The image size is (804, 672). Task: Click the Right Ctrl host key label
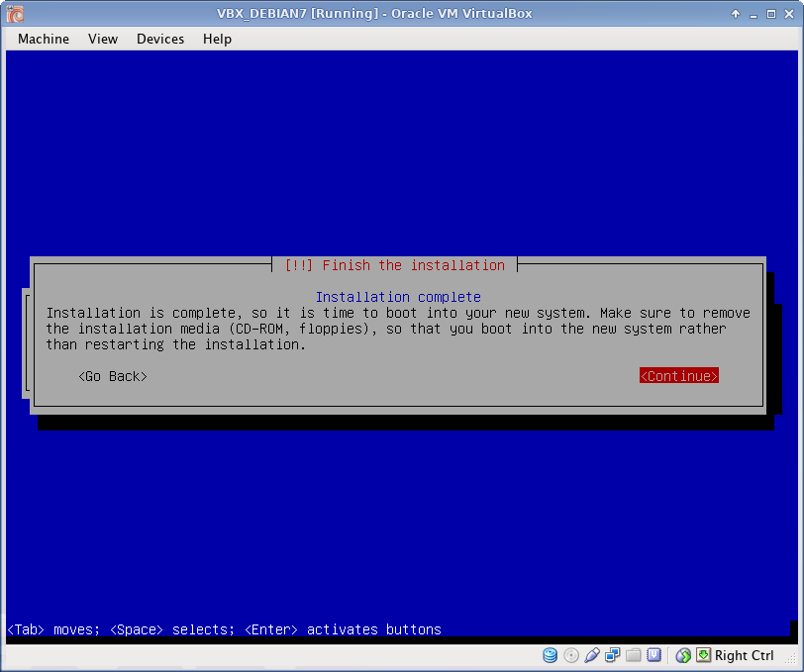pyautogui.click(x=744, y=655)
